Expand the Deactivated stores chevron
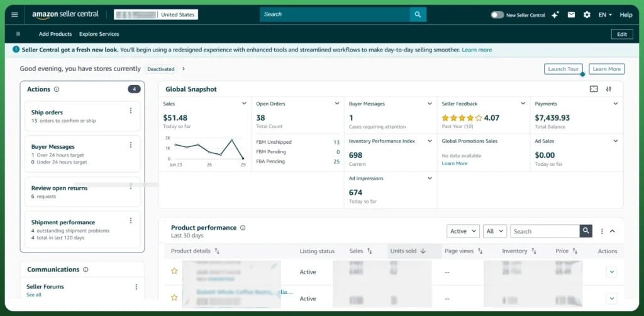 tap(183, 69)
